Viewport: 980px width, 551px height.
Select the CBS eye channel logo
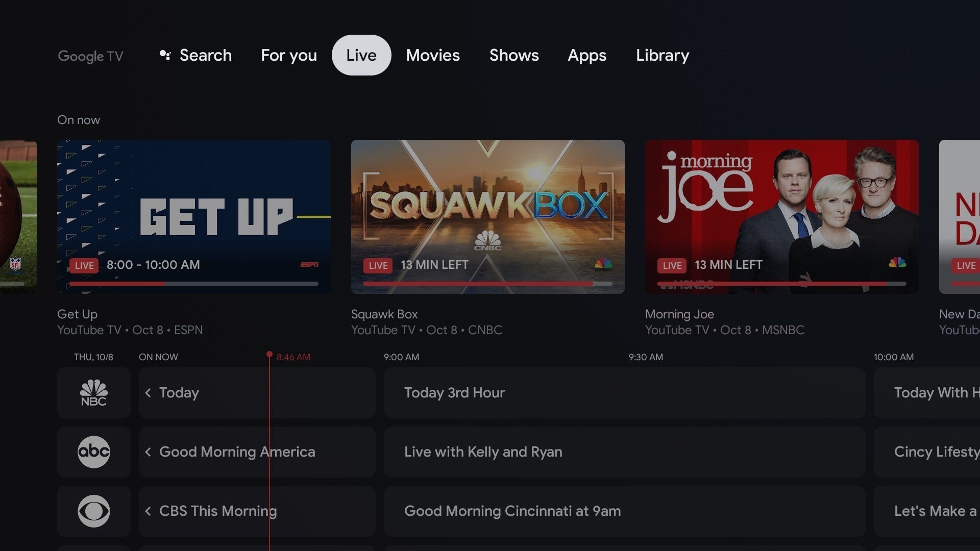pyautogui.click(x=94, y=511)
